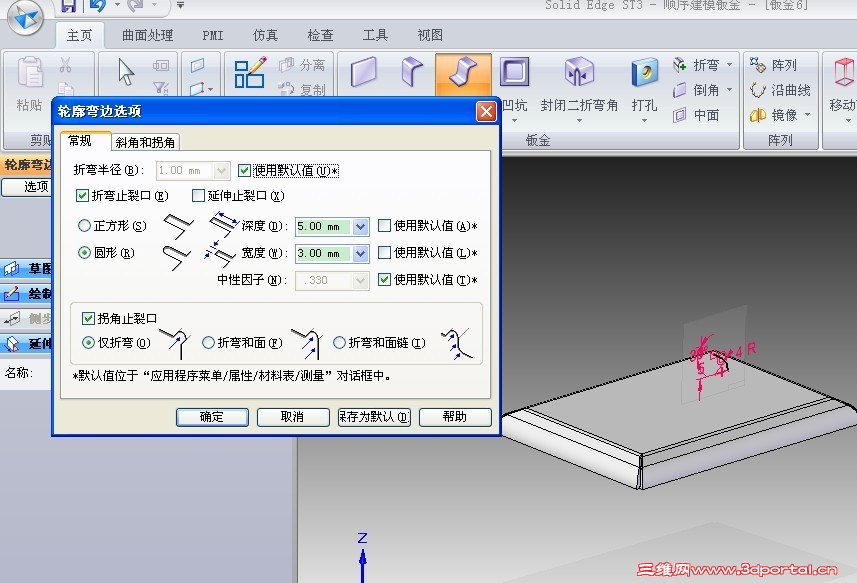The image size is (857, 583).
Task: Uncheck Use Default Value for neutral factor (T)
Action: (x=384, y=279)
